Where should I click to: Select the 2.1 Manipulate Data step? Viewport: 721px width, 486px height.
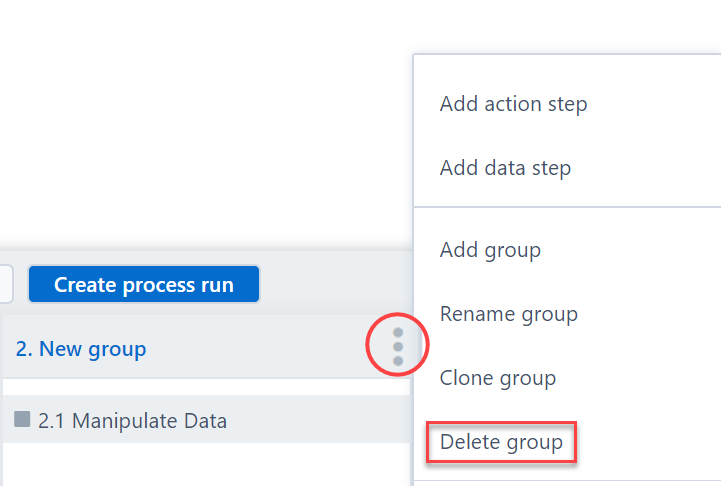pos(132,421)
